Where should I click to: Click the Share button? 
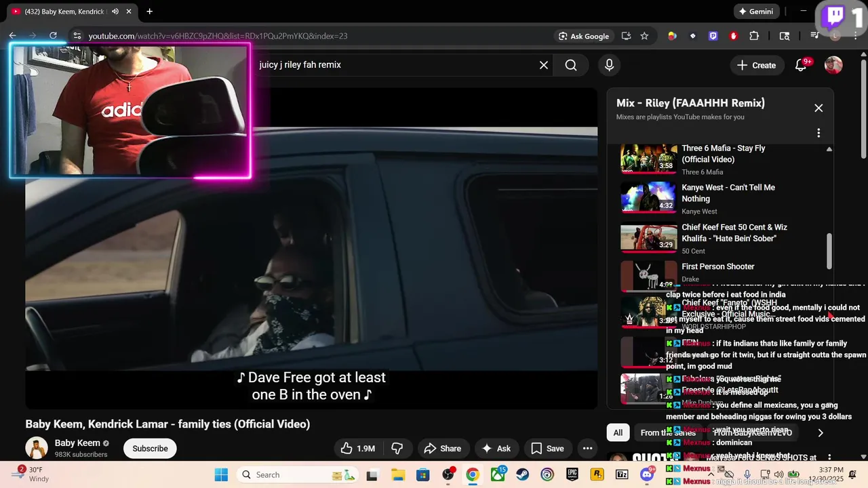(x=442, y=448)
